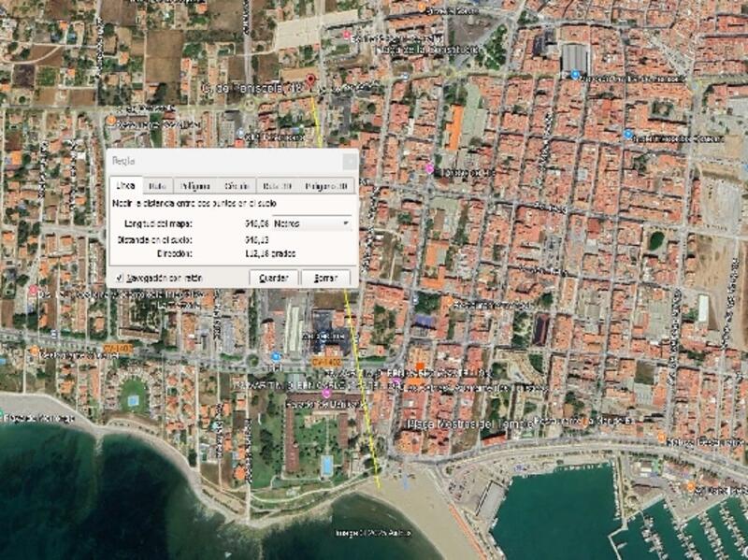
Task: Click the red placemark pin at Peñíscola 18
Action: coord(312,79)
